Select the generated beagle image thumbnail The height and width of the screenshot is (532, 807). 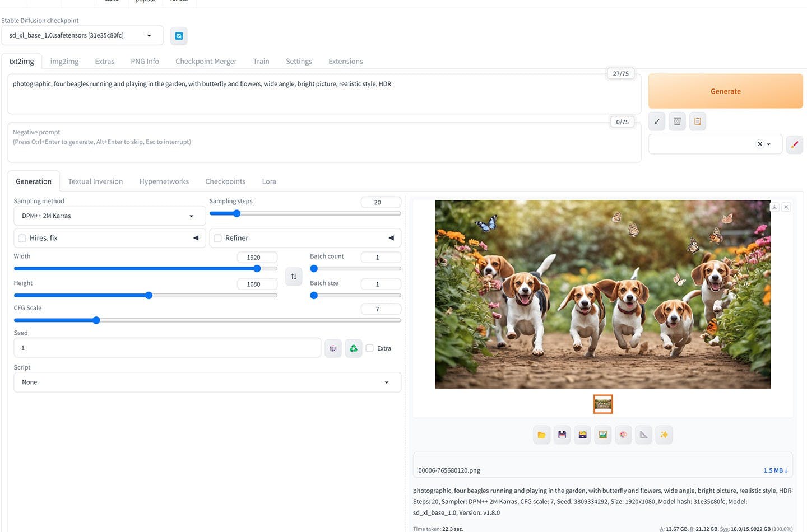pyautogui.click(x=603, y=404)
